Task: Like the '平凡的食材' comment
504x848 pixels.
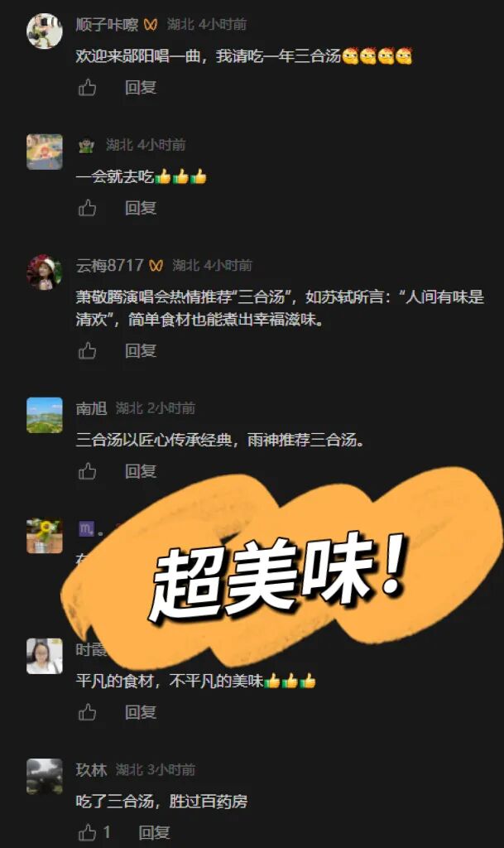Action: coord(87,712)
